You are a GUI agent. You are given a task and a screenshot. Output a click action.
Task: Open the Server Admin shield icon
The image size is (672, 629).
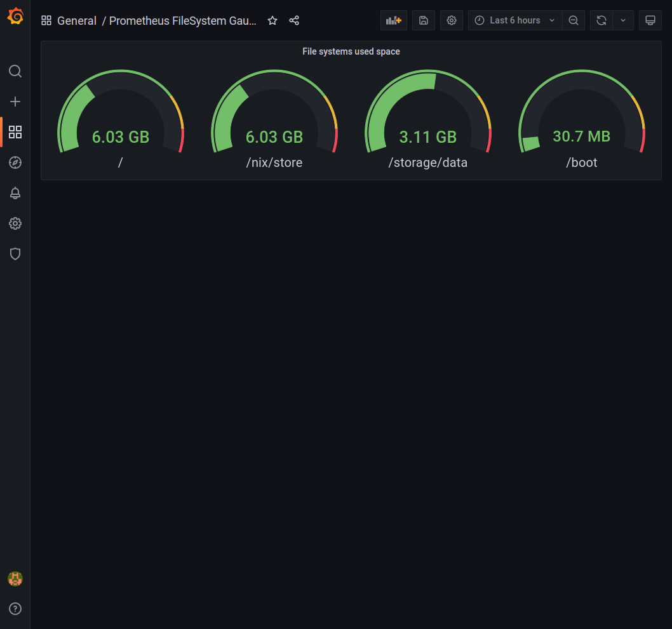click(x=15, y=253)
